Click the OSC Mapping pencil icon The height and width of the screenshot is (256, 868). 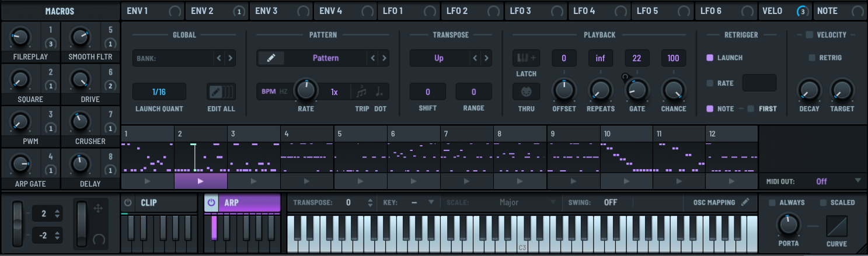pos(745,202)
